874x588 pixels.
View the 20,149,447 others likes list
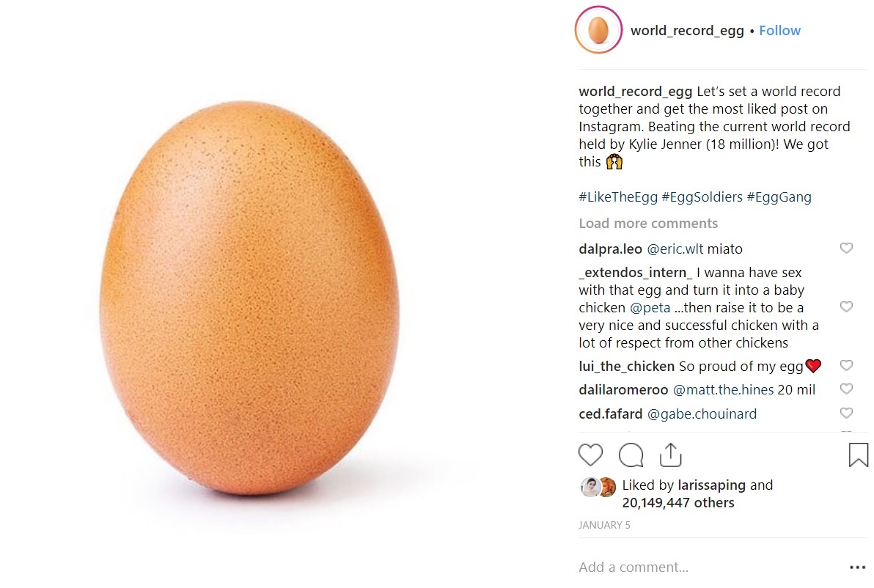(678, 503)
